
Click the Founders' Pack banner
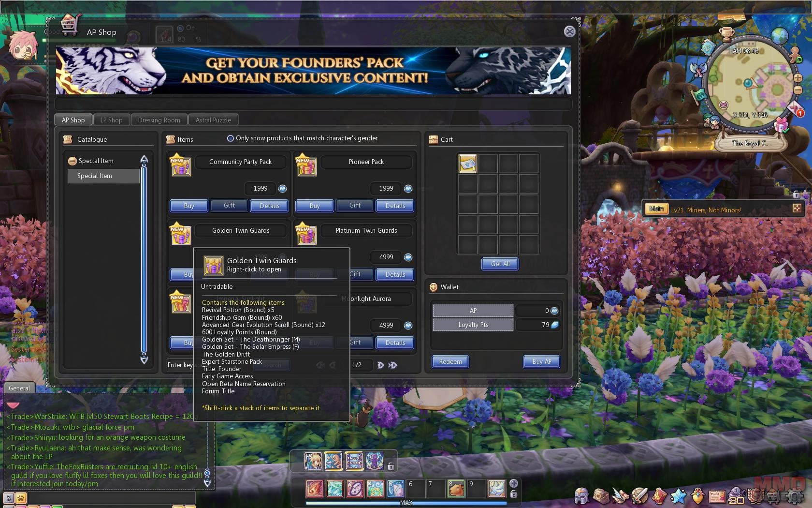click(313, 71)
